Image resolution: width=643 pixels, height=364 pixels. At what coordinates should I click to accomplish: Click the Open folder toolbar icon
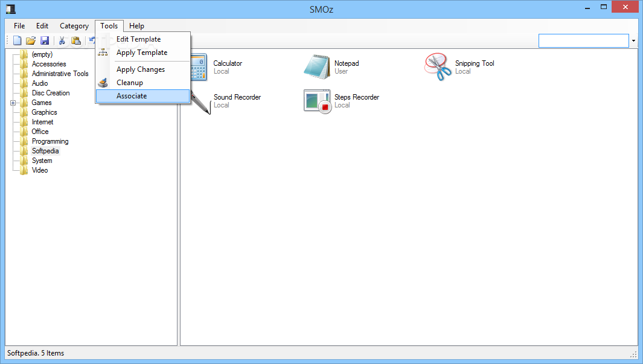pyautogui.click(x=31, y=40)
